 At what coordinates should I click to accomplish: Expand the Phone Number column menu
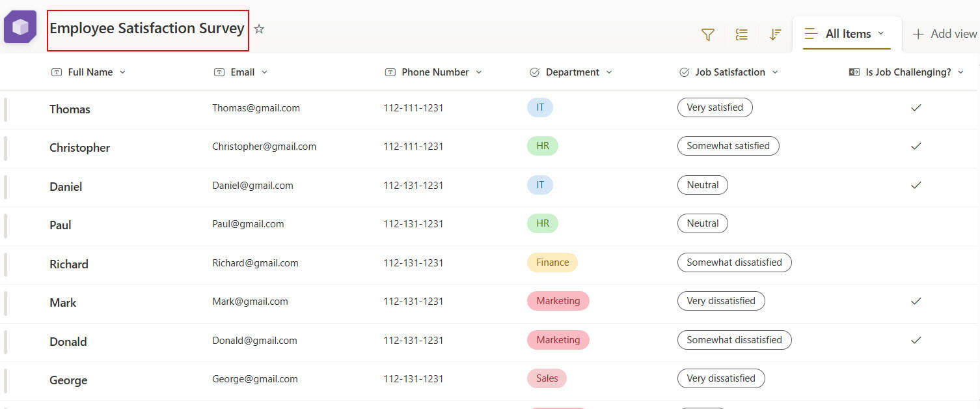479,72
